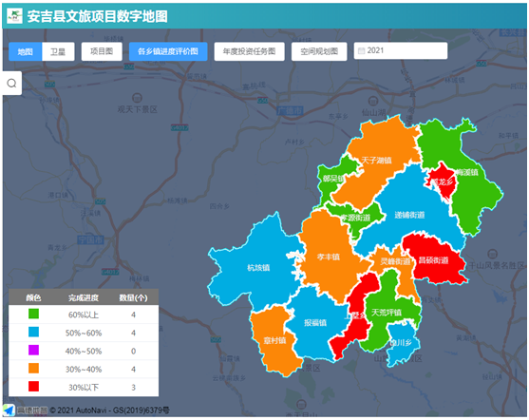Click the calendar icon in the year field
Screen dimensions: 529x420
[361, 50]
